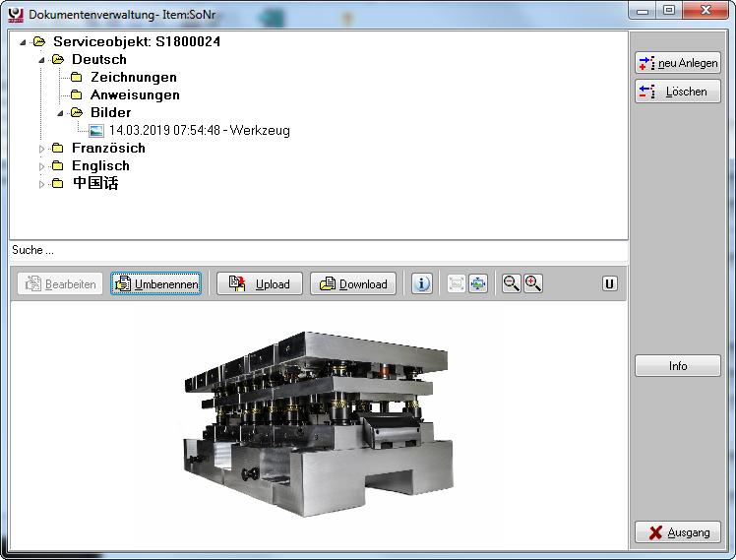The height and width of the screenshot is (560, 736).
Task: Click the Info button
Action: pyautogui.click(x=678, y=366)
